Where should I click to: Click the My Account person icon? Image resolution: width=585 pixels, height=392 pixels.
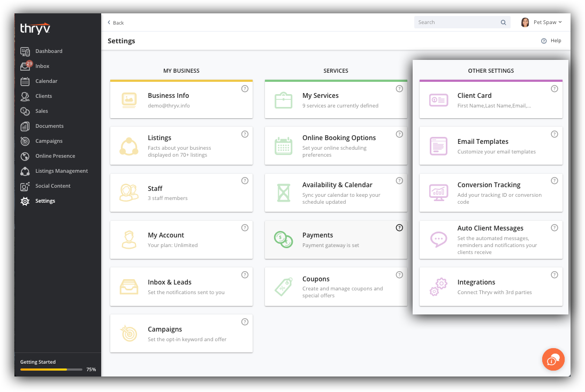click(x=129, y=240)
